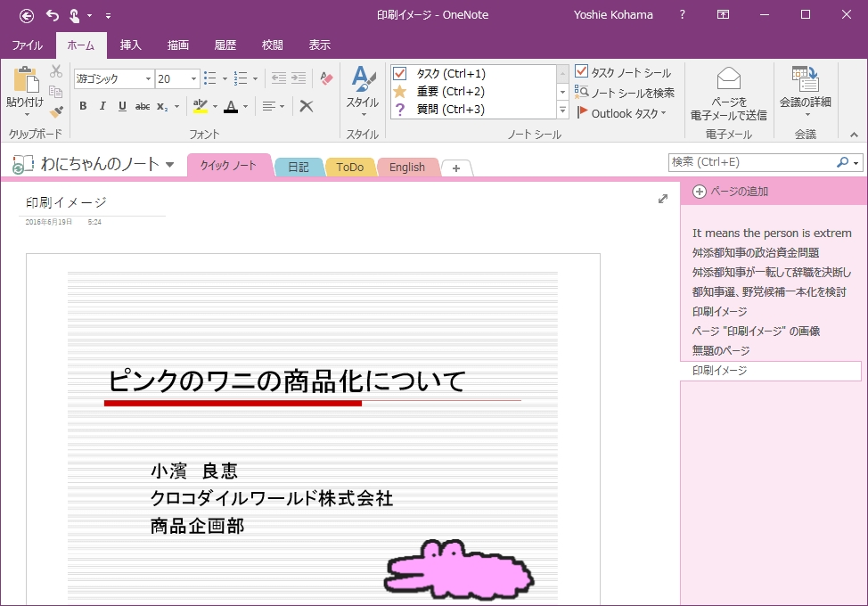Click ページの追加 to add a page
The image size is (868, 606).
pyautogui.click(x=731, y=192)
